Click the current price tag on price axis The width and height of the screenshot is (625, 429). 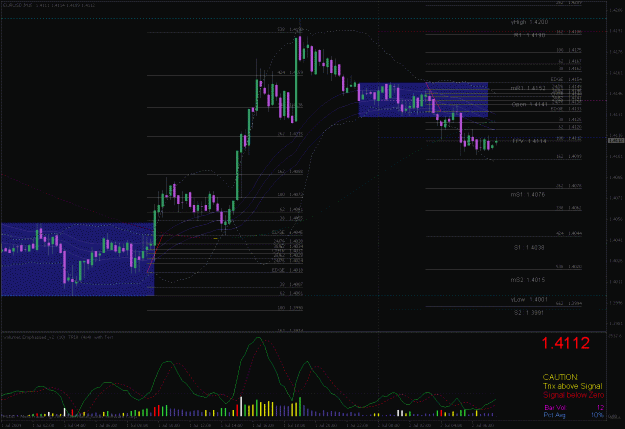[616, 140]
